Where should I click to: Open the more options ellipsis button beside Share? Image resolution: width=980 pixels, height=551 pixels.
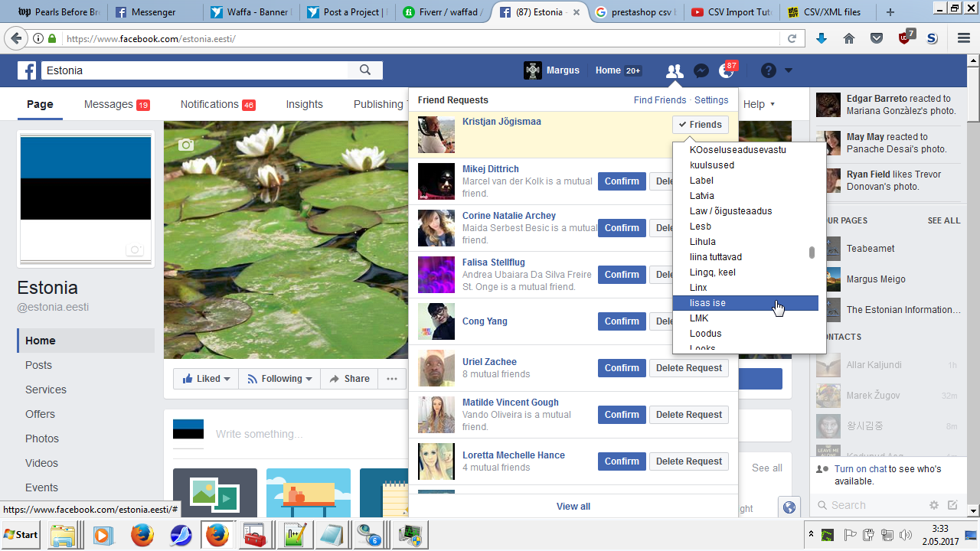[x=392, y=379]
